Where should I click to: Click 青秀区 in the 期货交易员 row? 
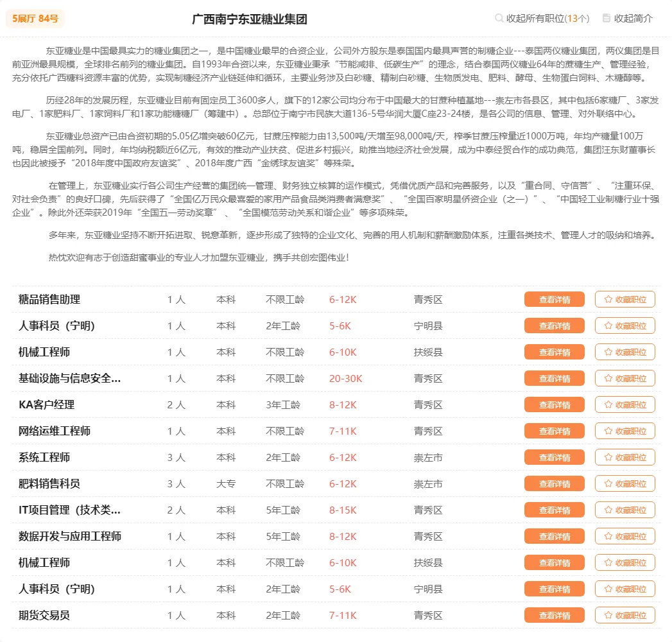click(x=427, y=616)
